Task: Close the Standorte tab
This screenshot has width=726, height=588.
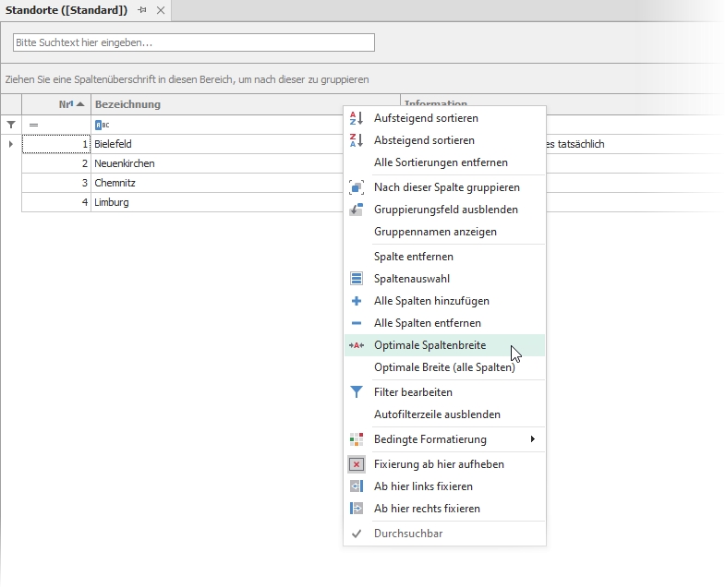Action: (161, 10)
